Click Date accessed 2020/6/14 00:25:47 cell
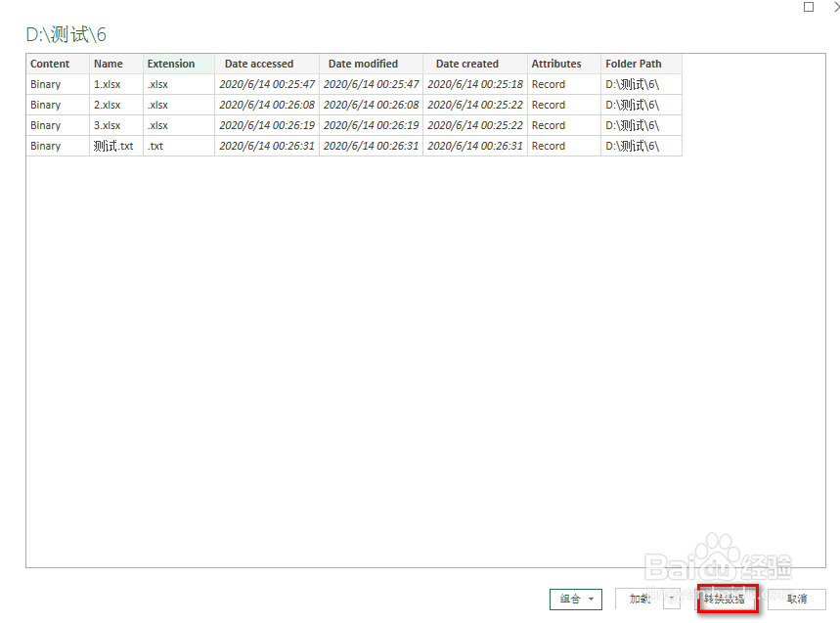Viewport: 840px width, 623px height. pos(267,85)
